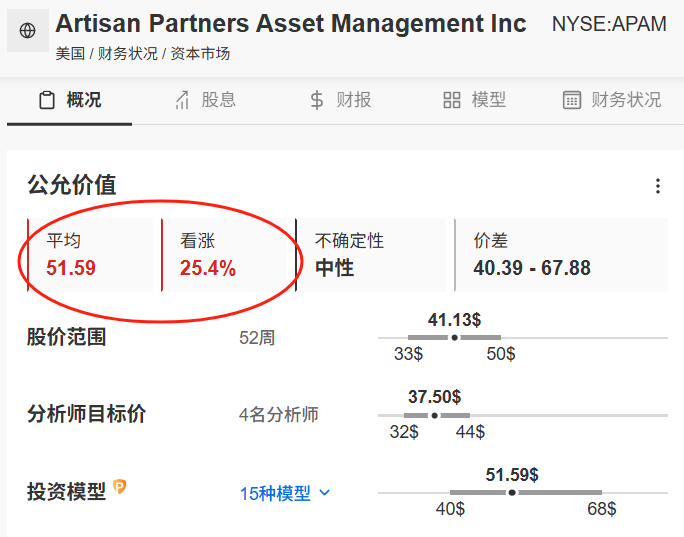Go to the 财务状况 tab
Image resolution: width=684 pixels, height=537 pixels.
click(612, 100)
